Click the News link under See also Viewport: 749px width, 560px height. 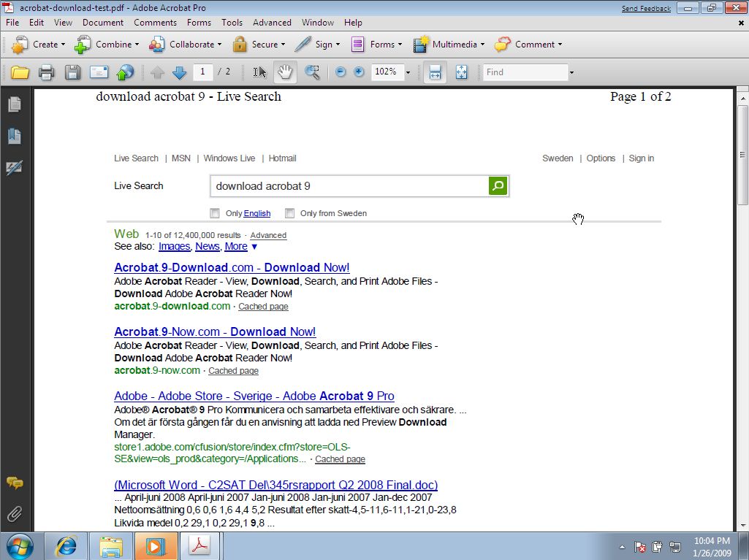pyautogui.click(x=208, y=246)
